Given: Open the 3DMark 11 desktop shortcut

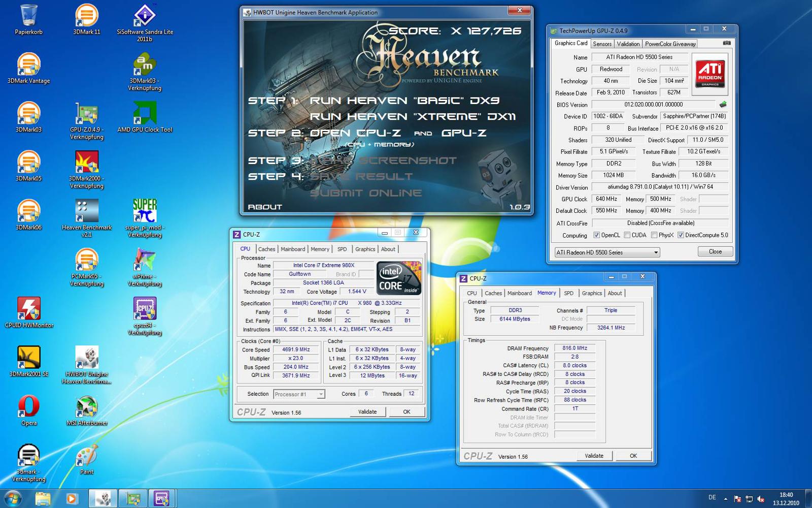Looking at the screenshot, I should tap(86, 19).
